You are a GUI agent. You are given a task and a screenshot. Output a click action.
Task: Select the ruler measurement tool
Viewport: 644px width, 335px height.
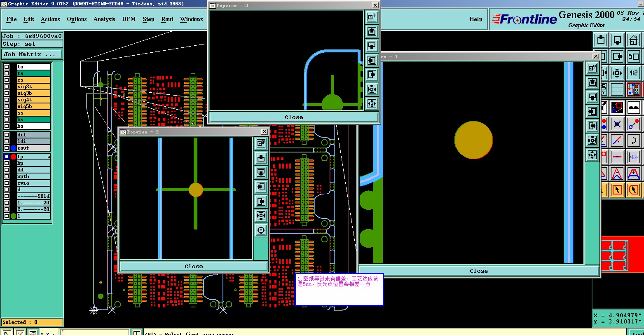(x=633, y=108)
